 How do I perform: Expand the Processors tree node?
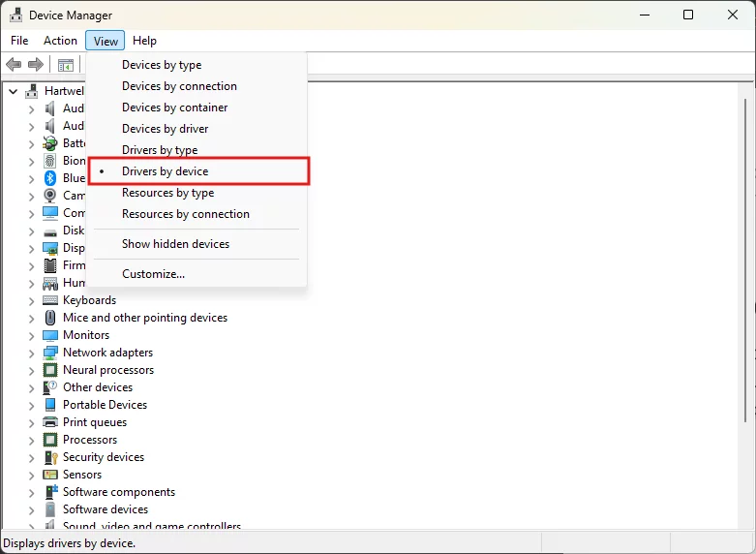[31, 440]
